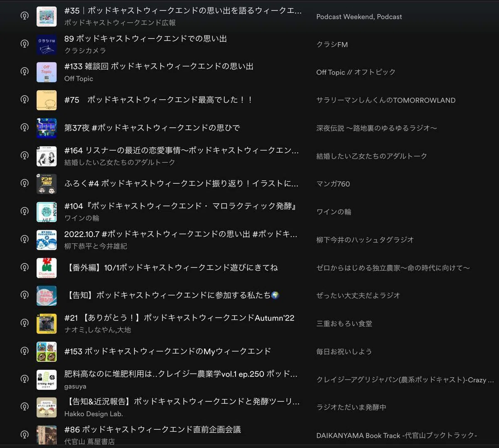The height and width of the screenshot is (448, 499).
Task: Go to show ラジオただいま発酵中
Action: pos(351,407)
